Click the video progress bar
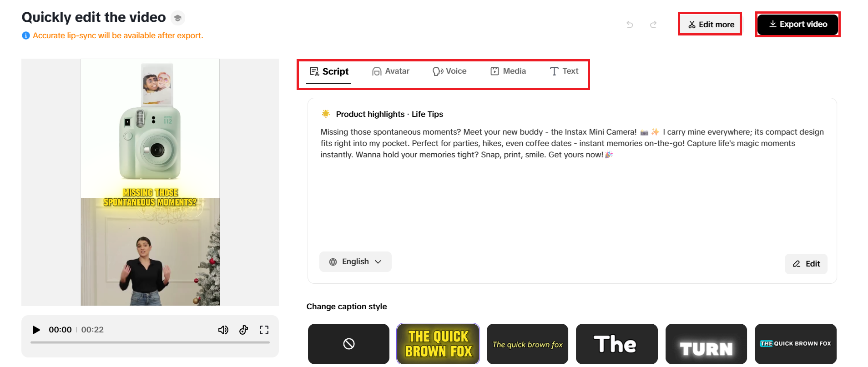 pyautogui.click(x=150, y=342)
